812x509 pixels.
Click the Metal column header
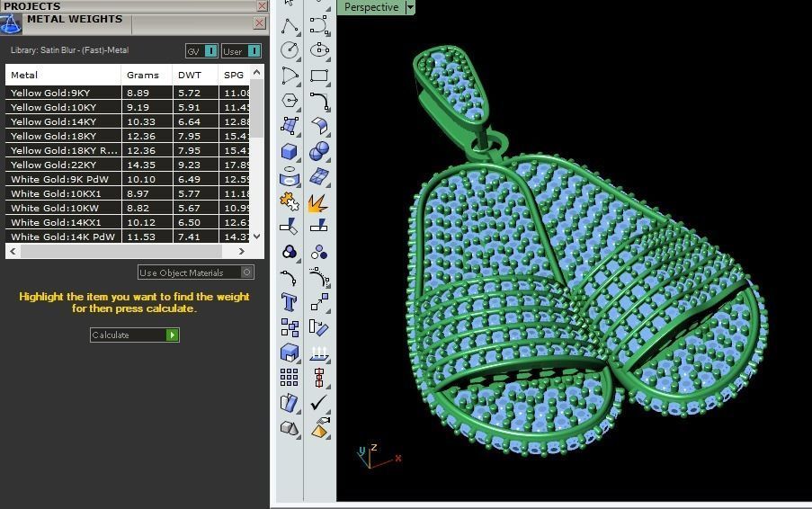[63, 75]
